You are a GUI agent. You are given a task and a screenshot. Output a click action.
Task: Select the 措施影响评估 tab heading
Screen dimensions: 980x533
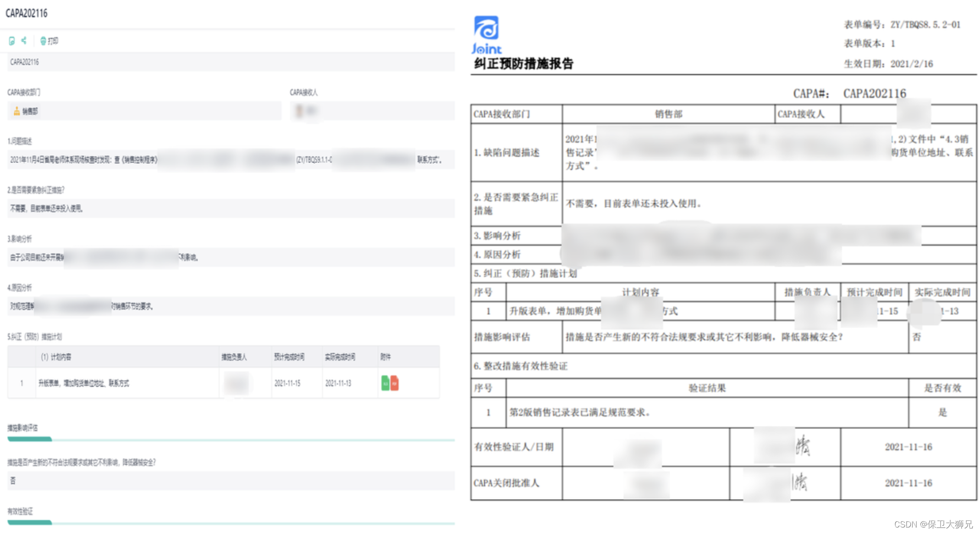[x=23, y=428]
